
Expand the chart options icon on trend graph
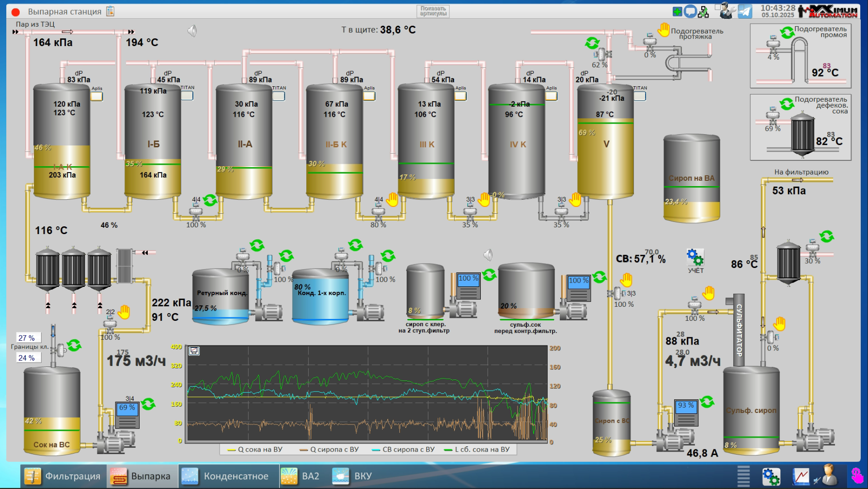(x=194, y=351)
